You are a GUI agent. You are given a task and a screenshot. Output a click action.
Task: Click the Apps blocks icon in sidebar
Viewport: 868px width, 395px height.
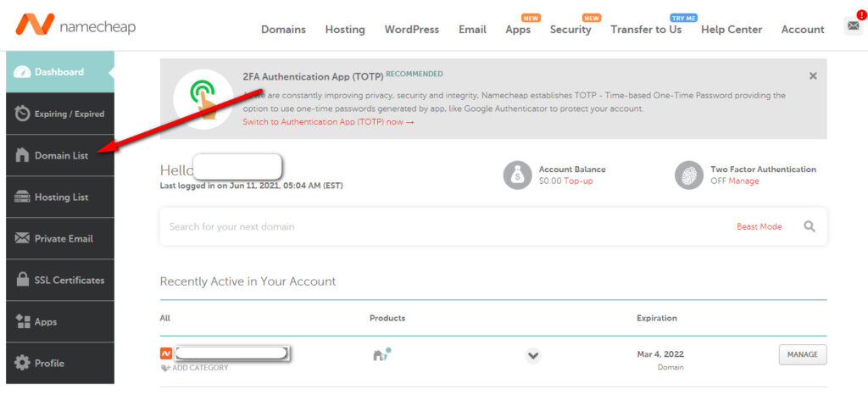click(x=22, y=321)
